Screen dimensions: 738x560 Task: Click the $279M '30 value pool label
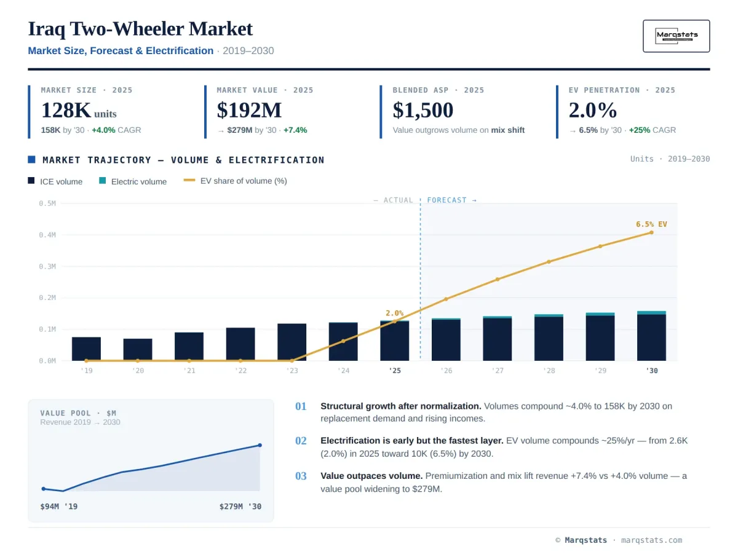(240, 507)
